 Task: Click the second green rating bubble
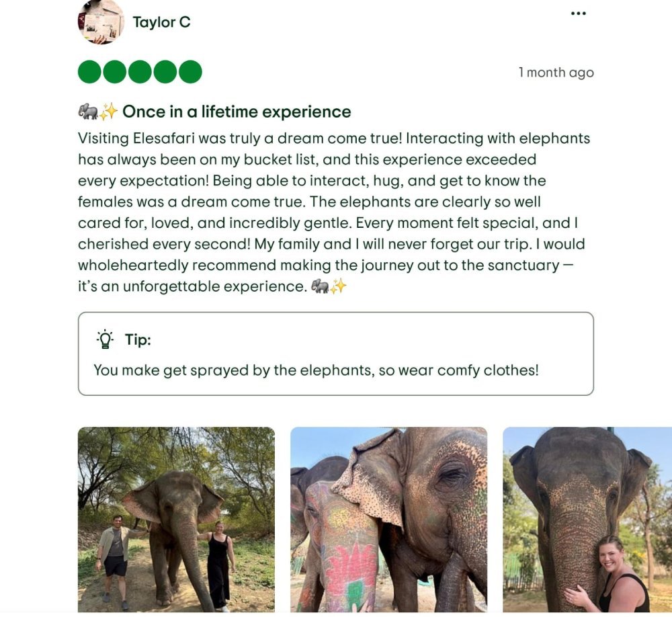(113, 70)
